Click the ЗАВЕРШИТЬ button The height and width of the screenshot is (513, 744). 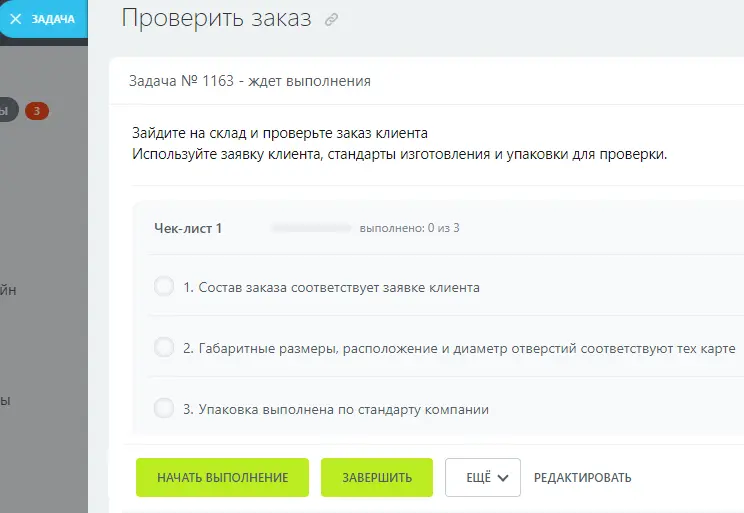point(377,477)
